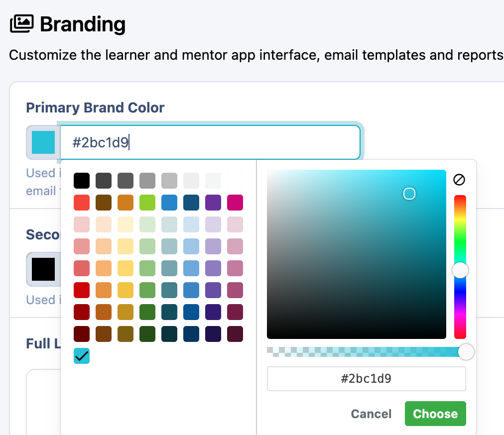504x435 pixels.
Task: Choose the purple swatch in the second row
Action: point(213,202)
